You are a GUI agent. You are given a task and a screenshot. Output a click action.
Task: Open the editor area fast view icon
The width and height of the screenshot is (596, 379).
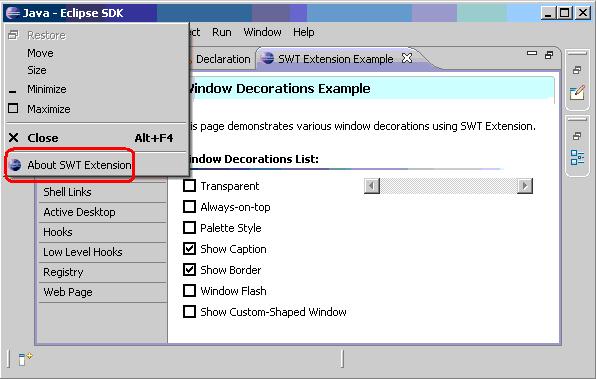coord(577,92)
